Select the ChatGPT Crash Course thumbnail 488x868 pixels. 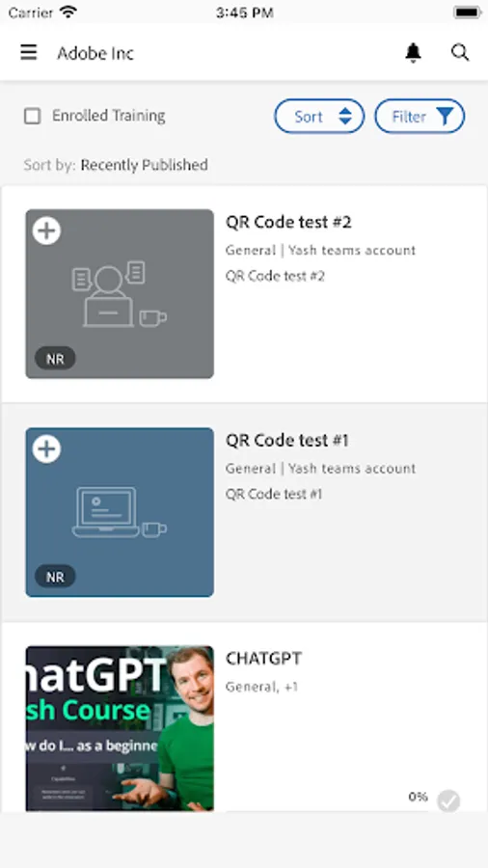120,728
